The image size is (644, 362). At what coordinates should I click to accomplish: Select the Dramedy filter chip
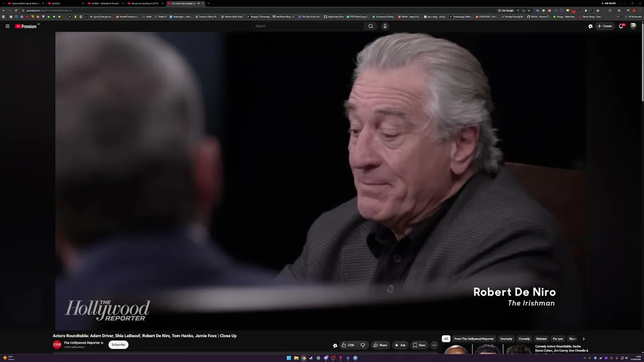click(506, 339)
